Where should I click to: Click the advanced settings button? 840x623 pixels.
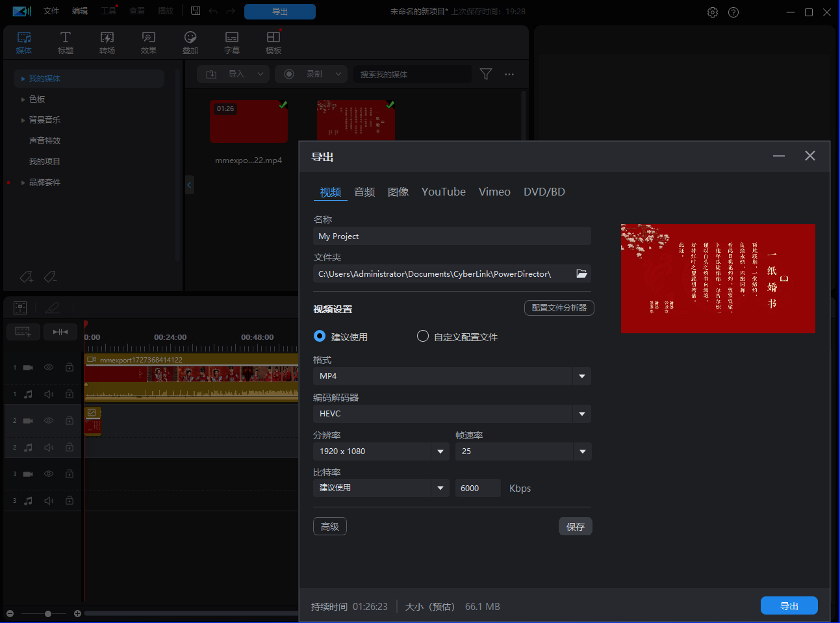[x=330, y=526]
